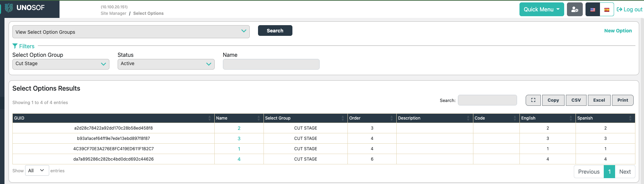The height and width of the screenshot is (184, 644).
Task: Click the fullscreen expand table icon
Action: [533, 100]
